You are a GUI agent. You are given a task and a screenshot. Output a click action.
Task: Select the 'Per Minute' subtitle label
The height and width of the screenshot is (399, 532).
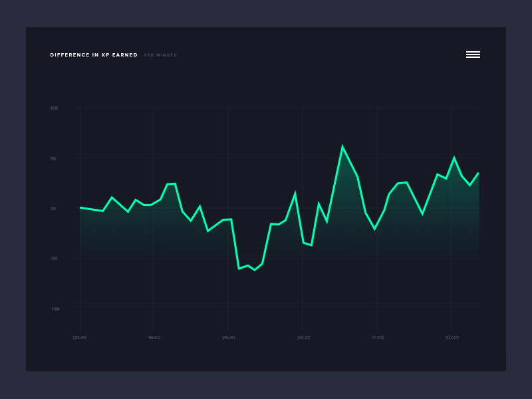click(x=160, y=55)
